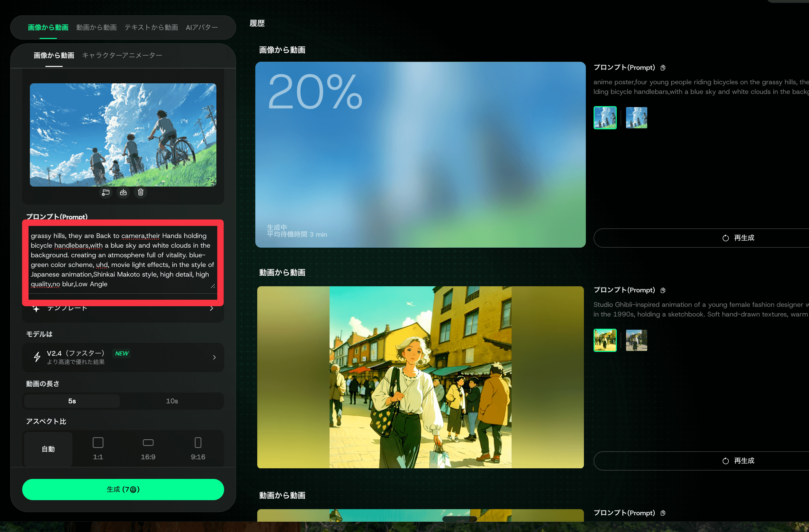The image size is (809, 532).
Task: Click 再生成 for the first history item
Action: pos(738,238)
